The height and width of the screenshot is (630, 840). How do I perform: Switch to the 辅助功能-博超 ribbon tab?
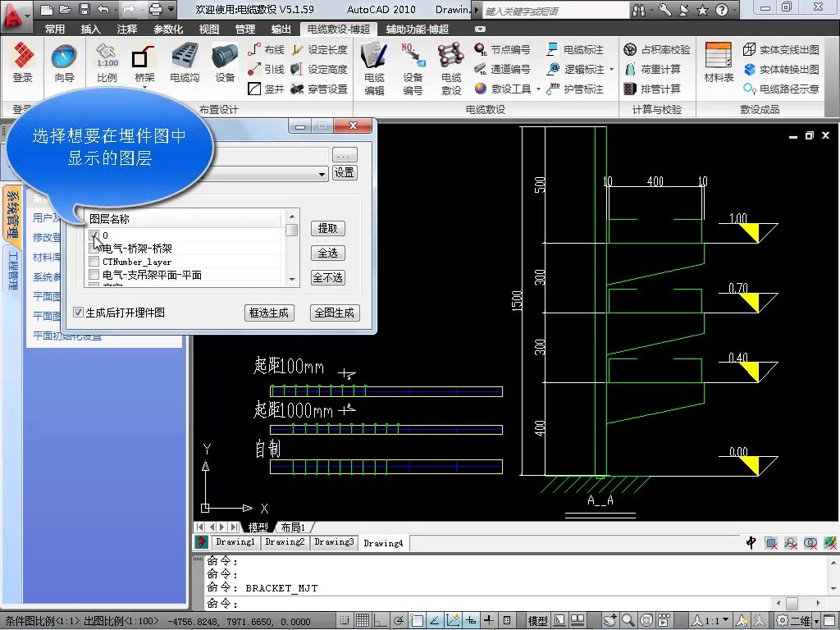(x=418, y=29)
